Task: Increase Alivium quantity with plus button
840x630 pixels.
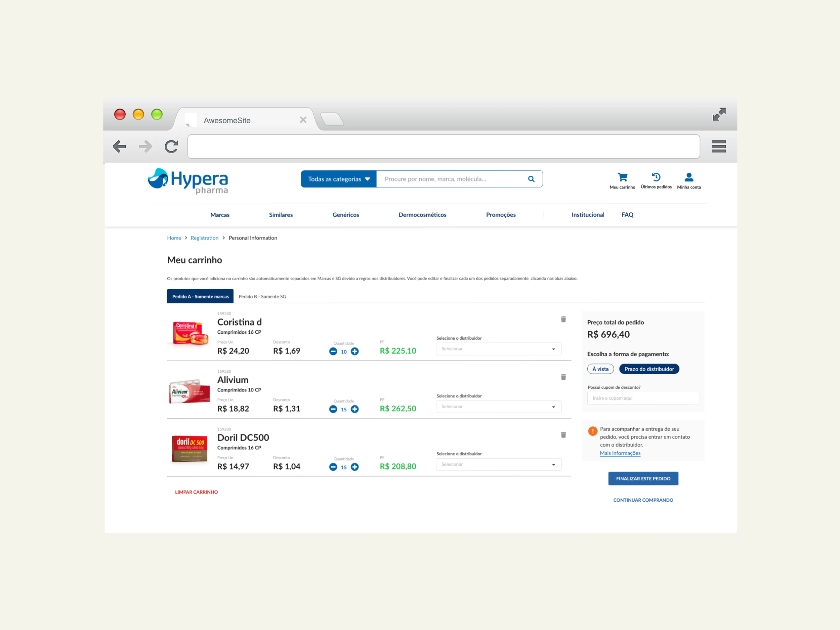Action: (x=355, y=409)
